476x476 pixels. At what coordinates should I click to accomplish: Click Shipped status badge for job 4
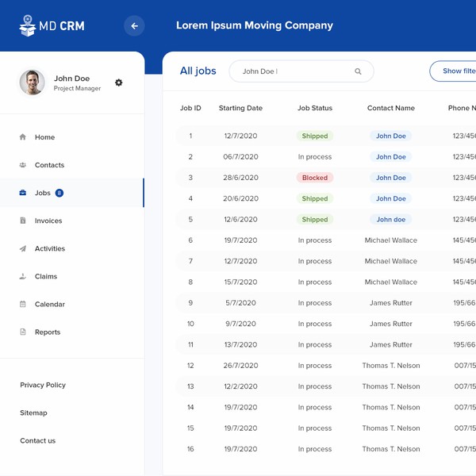(x=315, y=198)
